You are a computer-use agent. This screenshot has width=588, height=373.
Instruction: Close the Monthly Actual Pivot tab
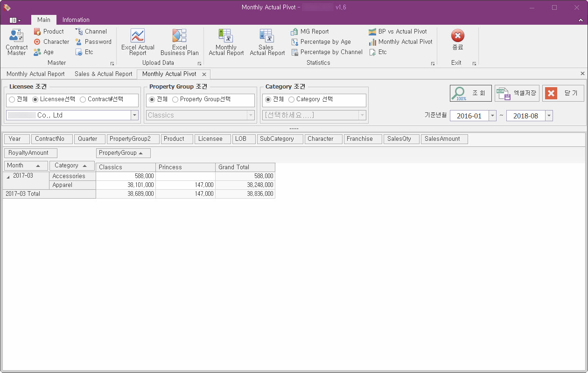(x=204, y=74)
